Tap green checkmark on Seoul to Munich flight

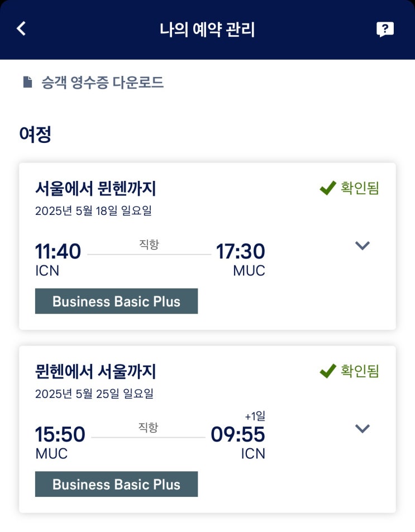[x=328, y=189]
